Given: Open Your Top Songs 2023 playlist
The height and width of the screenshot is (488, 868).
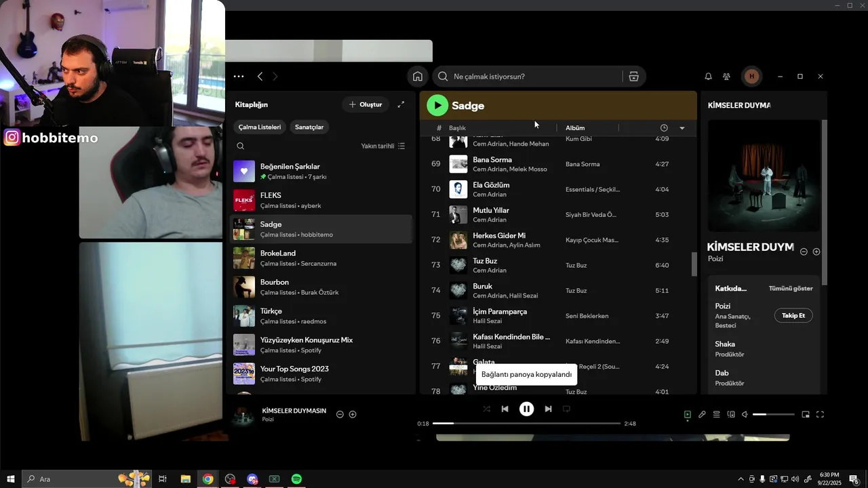Looking at the screenshot, I should (x=321, y=373).
